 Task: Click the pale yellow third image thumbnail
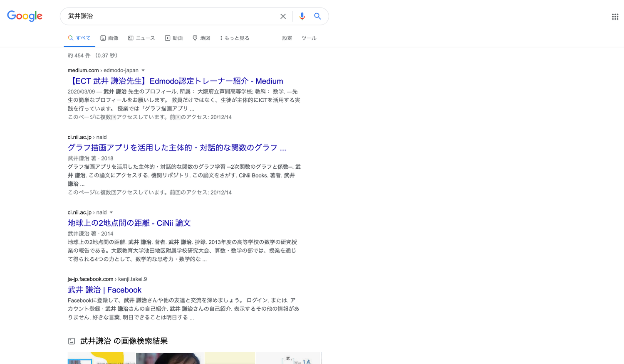[230, 358]
